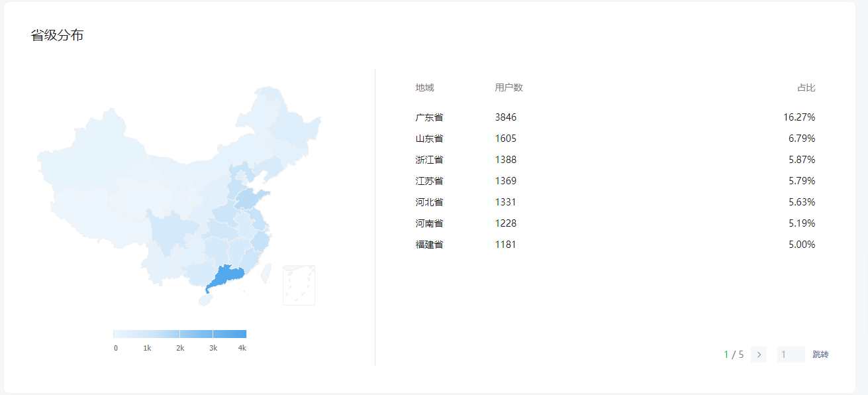Click Taiwan island on the map
The height and width of the screenshot is (395, 868).
pos(267,273)
